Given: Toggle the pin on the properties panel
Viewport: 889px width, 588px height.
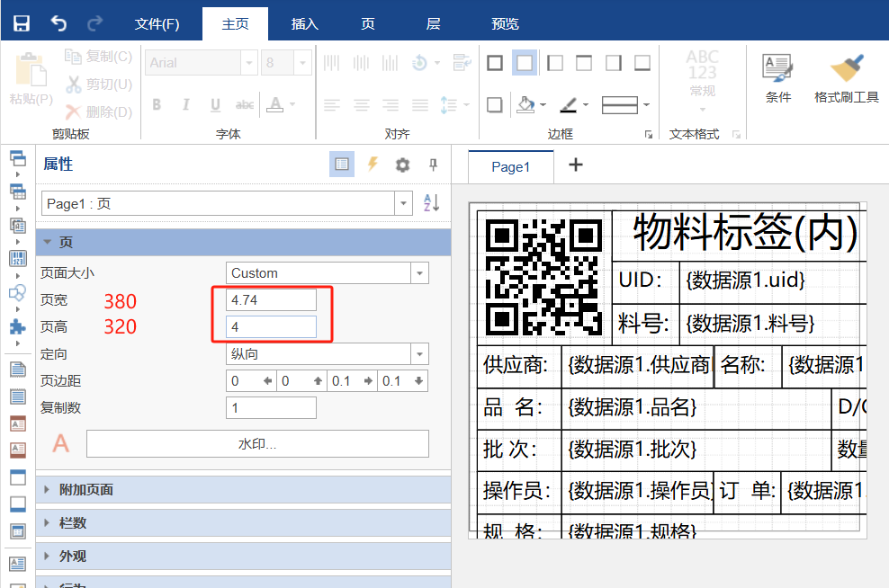Looking at the screenshot, I should click(x=433, y=165).
